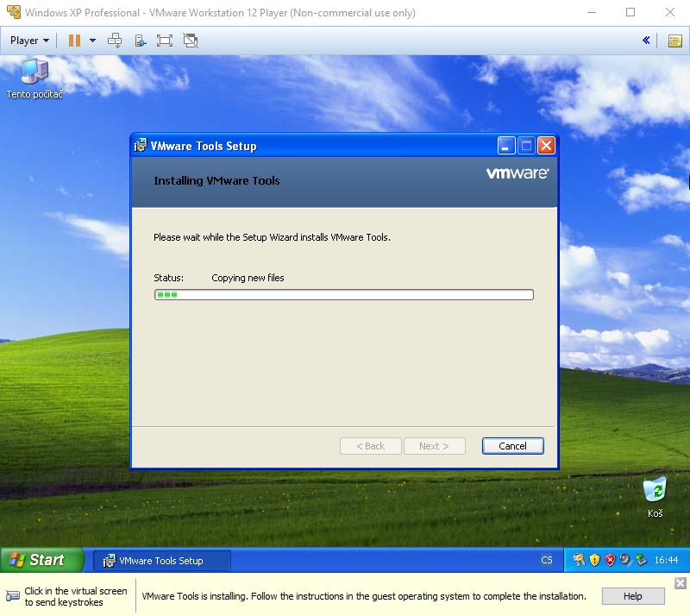The image size is (690, 616).
Task: Open the Windows XP Start menu
Action: coord(41,560)
